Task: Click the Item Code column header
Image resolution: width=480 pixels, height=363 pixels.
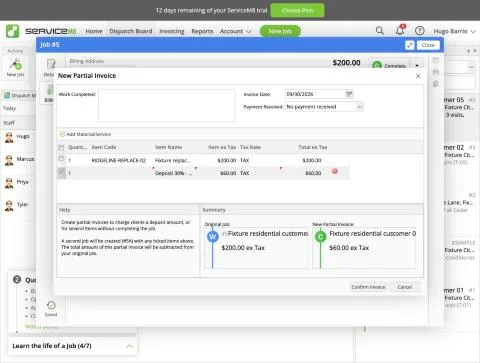Action: (x=104, y=147)
